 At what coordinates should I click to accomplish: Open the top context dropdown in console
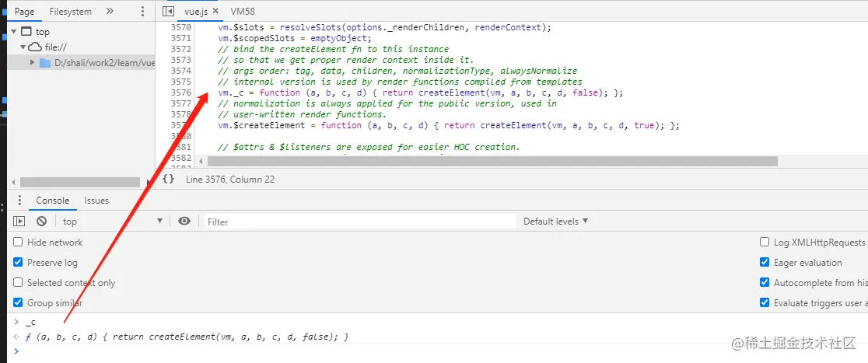click(112, 222)
